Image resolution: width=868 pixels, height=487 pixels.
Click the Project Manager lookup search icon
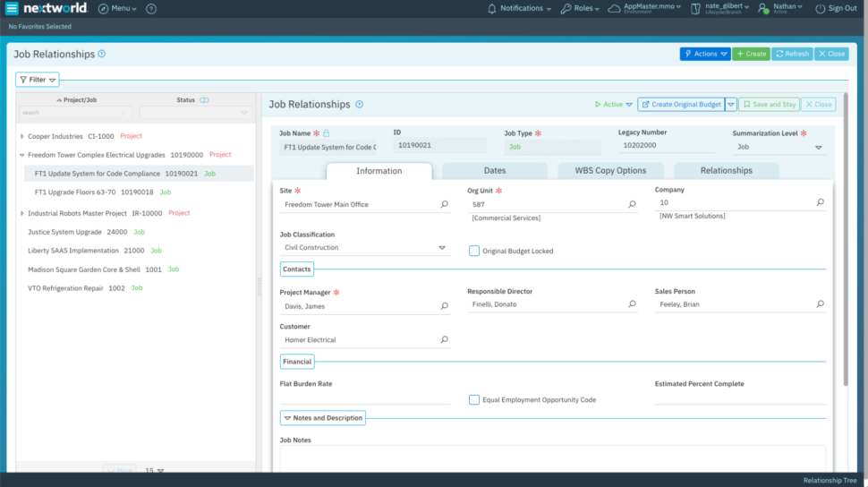pyautogui.click(x=445, y=306)
